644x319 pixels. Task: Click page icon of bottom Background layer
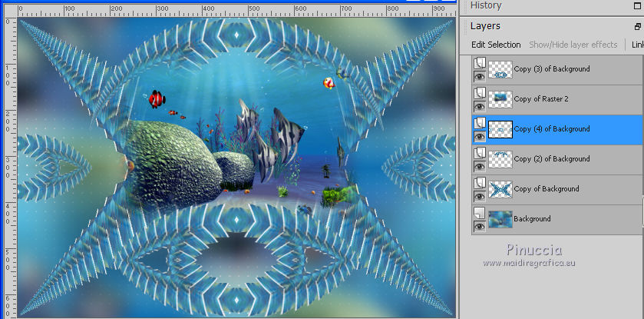click(x=480, y=214)
